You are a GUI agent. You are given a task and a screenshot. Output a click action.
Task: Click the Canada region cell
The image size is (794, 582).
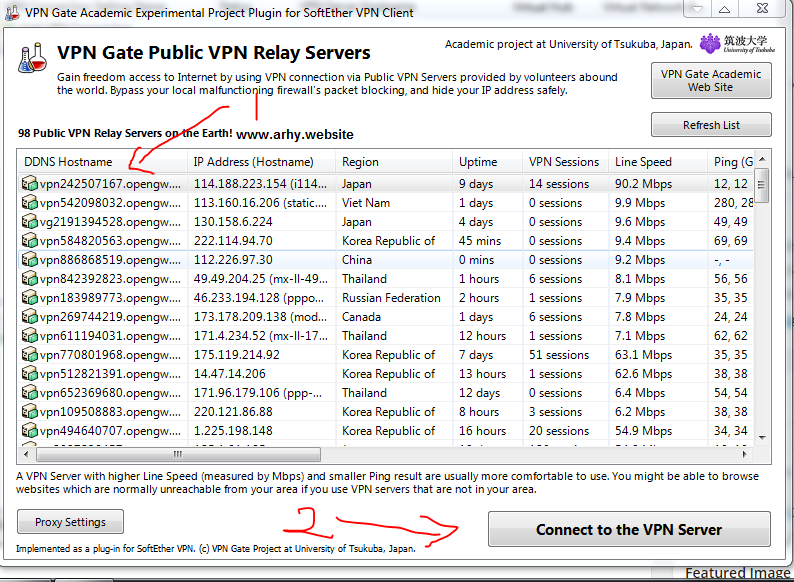coord(361,317)
